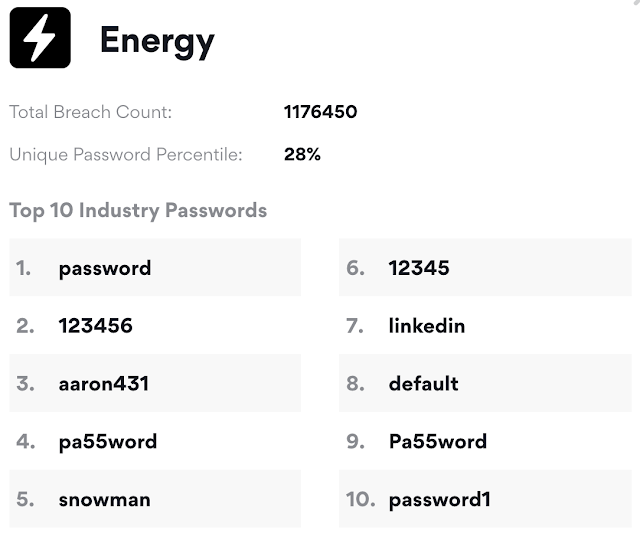
Task: Click the rank number 10. label
Action: [x=360, y=499]
